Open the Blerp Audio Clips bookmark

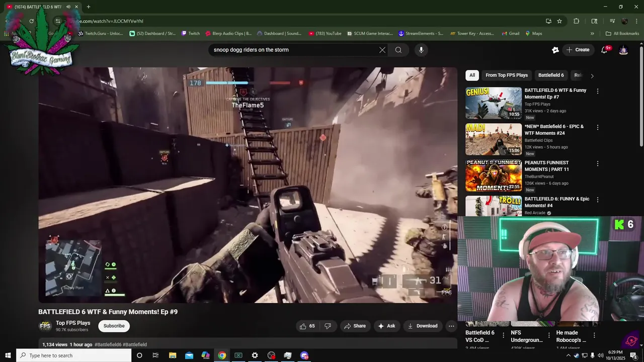229,34
